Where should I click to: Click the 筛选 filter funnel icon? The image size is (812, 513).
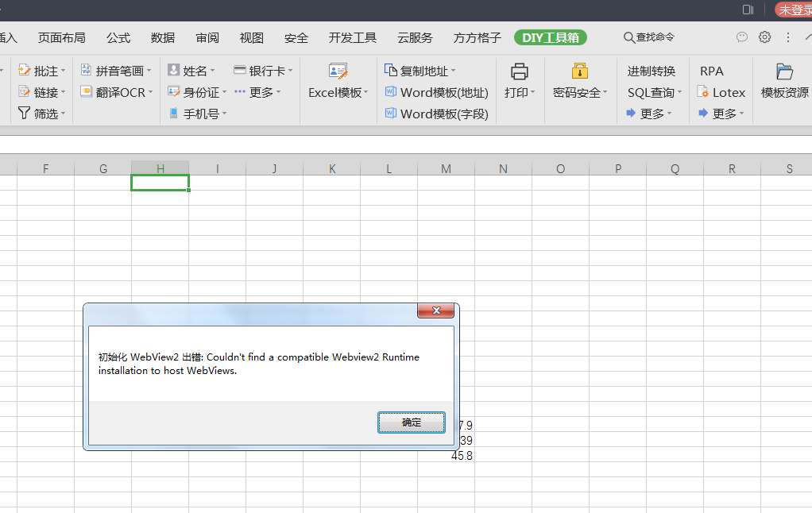(25, 114)
